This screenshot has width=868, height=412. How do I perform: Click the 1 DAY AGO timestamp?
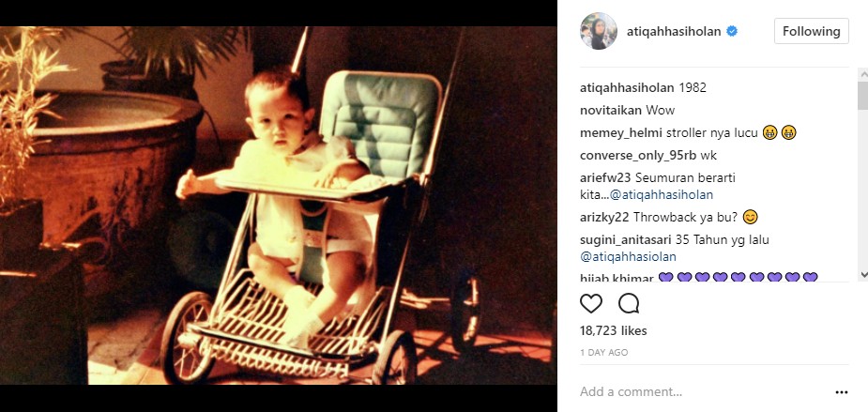coord(604,352)
